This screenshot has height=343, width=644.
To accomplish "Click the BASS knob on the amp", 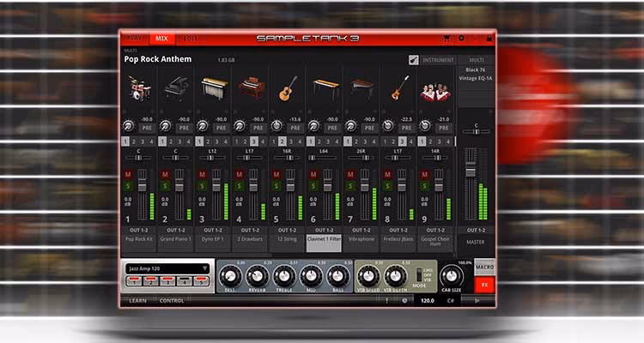I will tap(338, 276).
